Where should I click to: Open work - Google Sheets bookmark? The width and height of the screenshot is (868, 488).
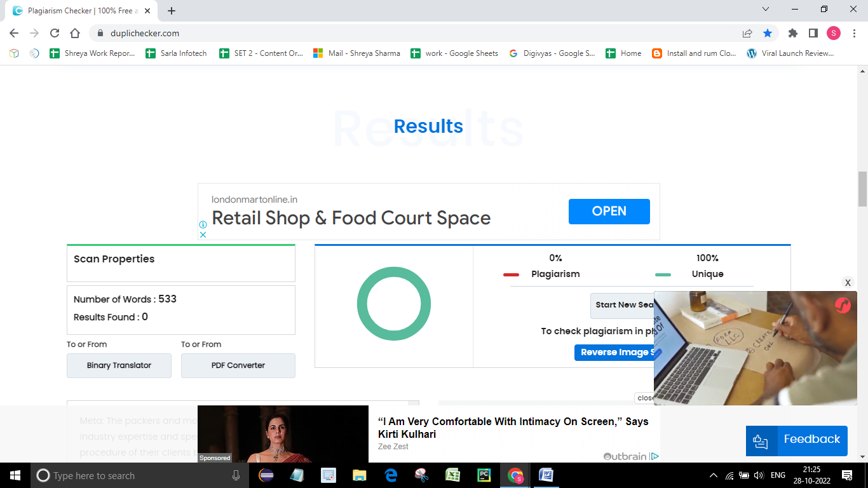click(x=454, y=53)
